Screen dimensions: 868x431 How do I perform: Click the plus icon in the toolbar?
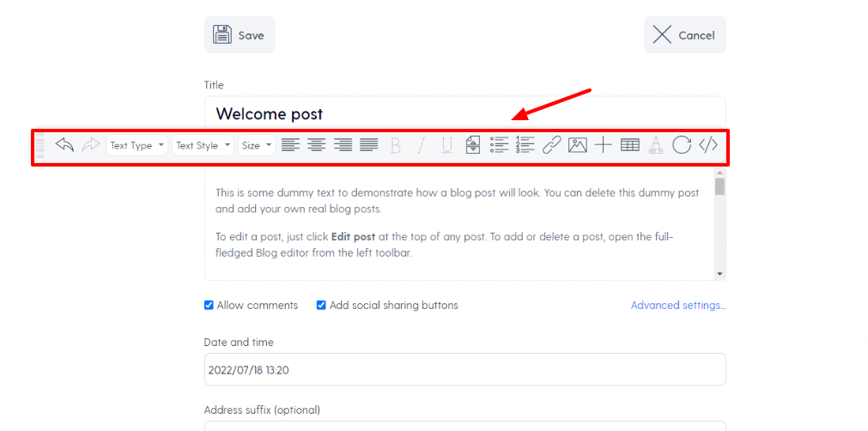[x=604, y=145]
